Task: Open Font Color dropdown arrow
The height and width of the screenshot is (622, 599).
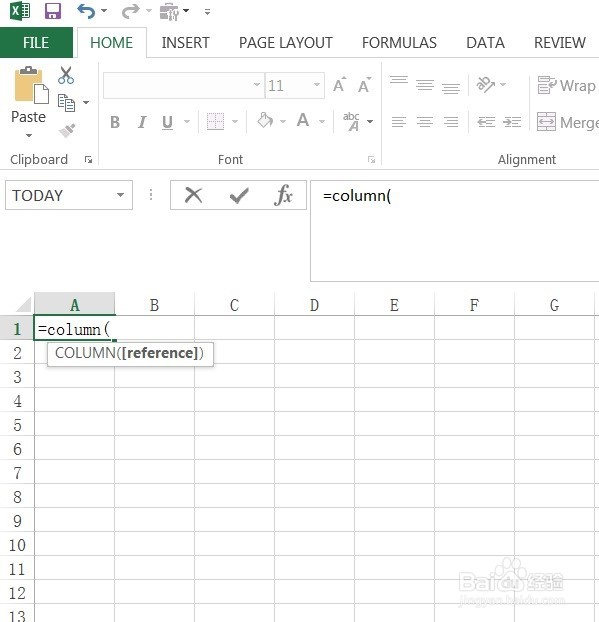Action: [x=322, y=121]
